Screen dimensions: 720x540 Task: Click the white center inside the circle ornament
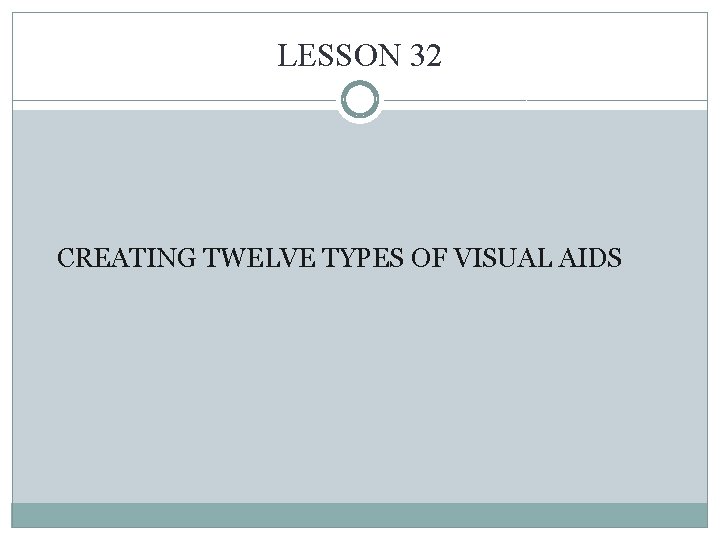[x=360, y=100]
